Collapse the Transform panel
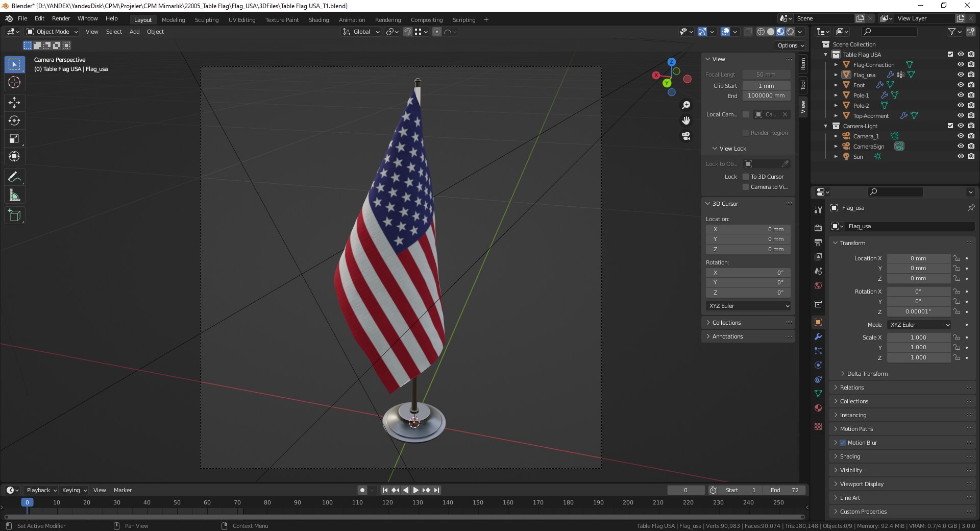Image resolution: width=980 pixels, height=531 pixels. 852,243
